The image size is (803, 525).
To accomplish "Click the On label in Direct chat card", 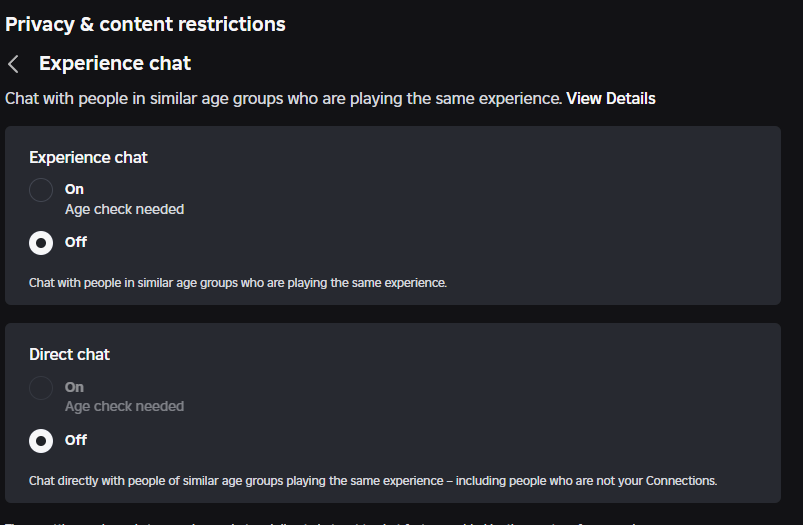I will (x=75, y=387).
